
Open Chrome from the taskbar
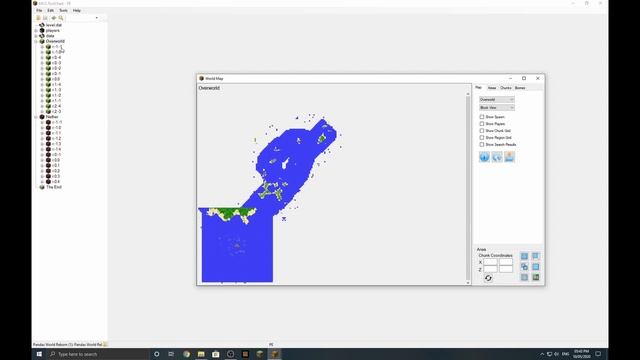tap(187, 354)
